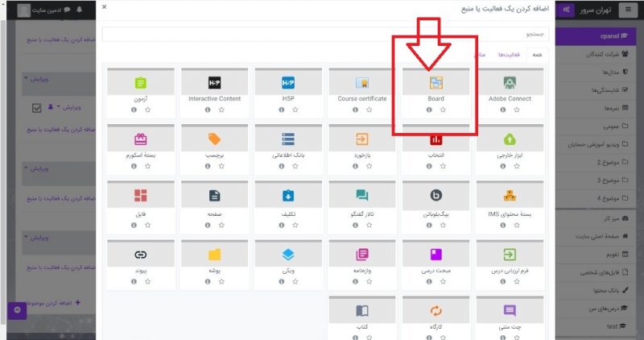The image size is (644, 340).
Task: Choose the پوشه (Folder) resource icon
Action: pos(214,255)
